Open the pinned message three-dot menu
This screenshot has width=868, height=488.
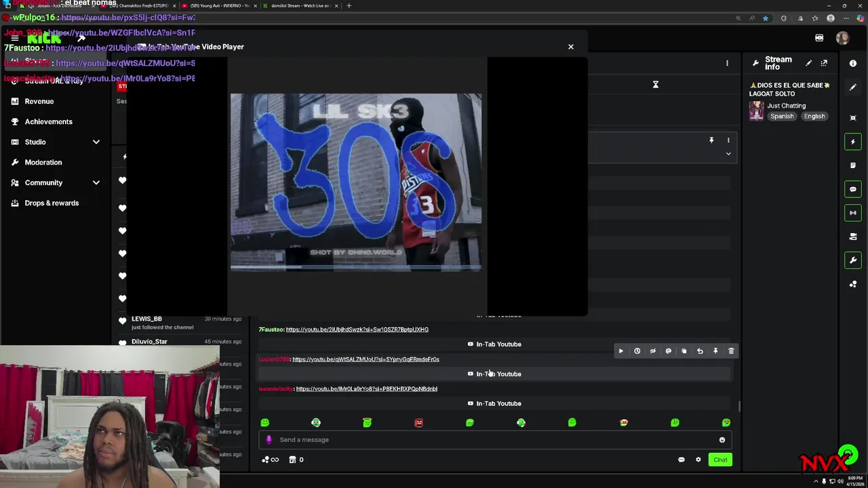728,140
